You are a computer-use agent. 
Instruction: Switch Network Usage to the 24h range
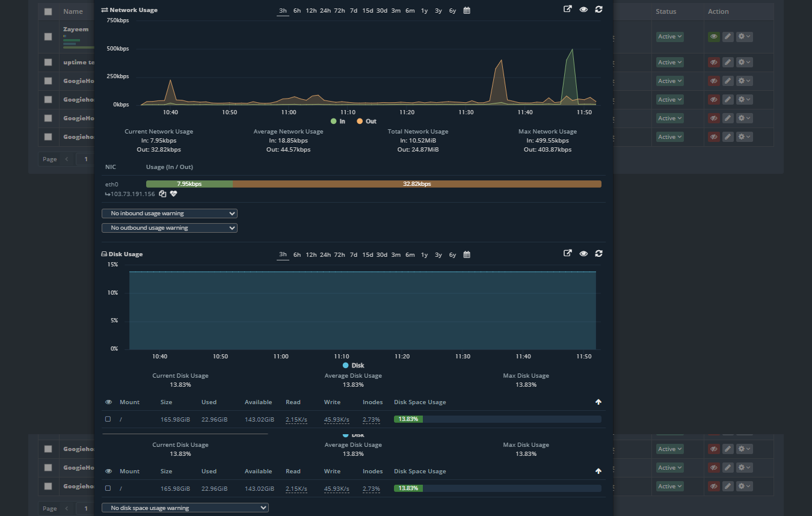click(x=325, y=11)
